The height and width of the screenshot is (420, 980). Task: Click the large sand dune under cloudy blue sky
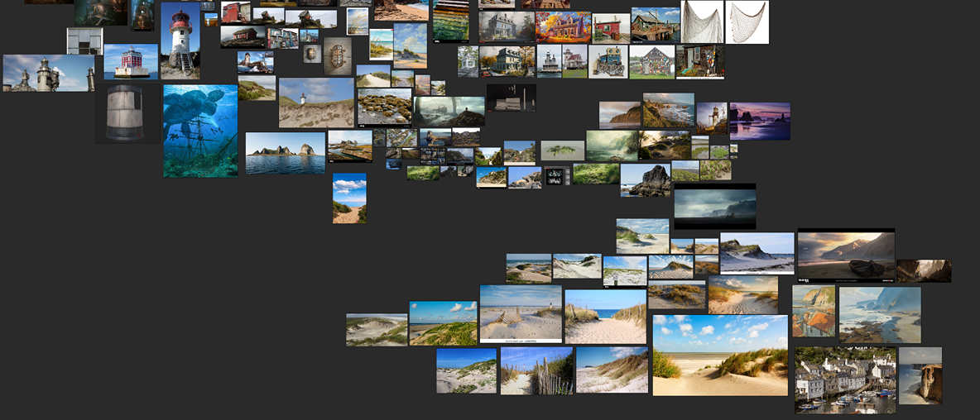coord(720,355)
